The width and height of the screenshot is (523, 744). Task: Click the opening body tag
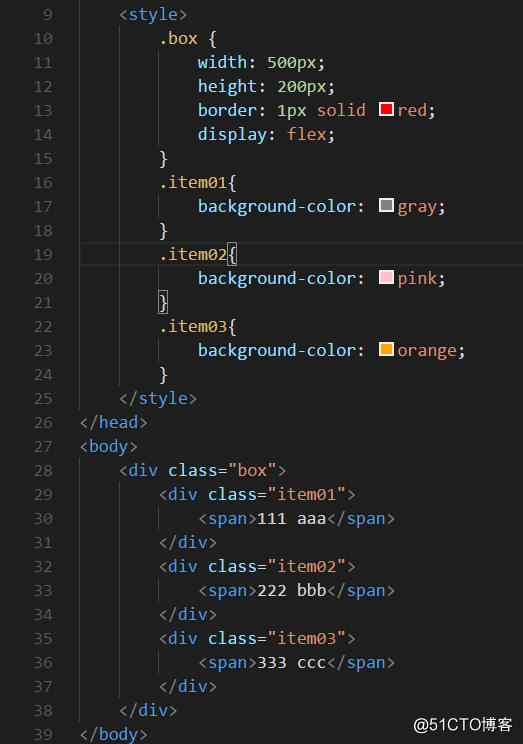[109, 446]
